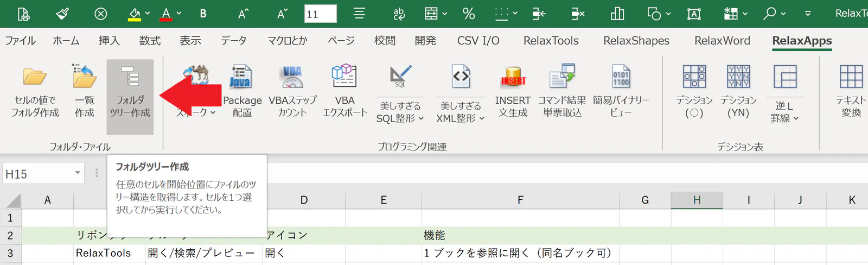Apply the red font color A
Screen dimensions: 868x265
pos(166,14)
